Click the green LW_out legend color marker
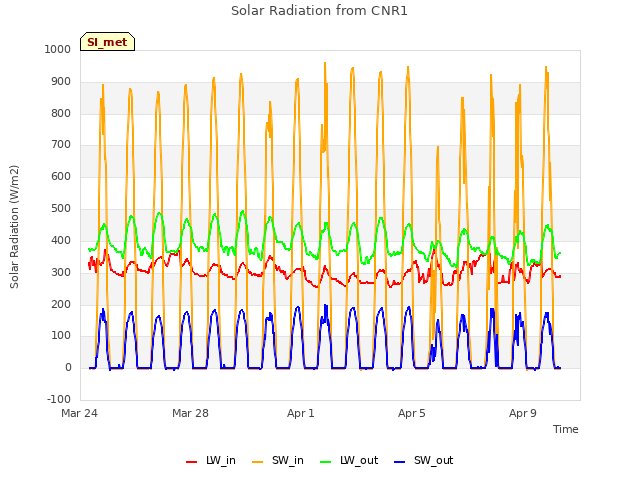The height and width of the screenshot is (480, 640). [x=326, y=462]
